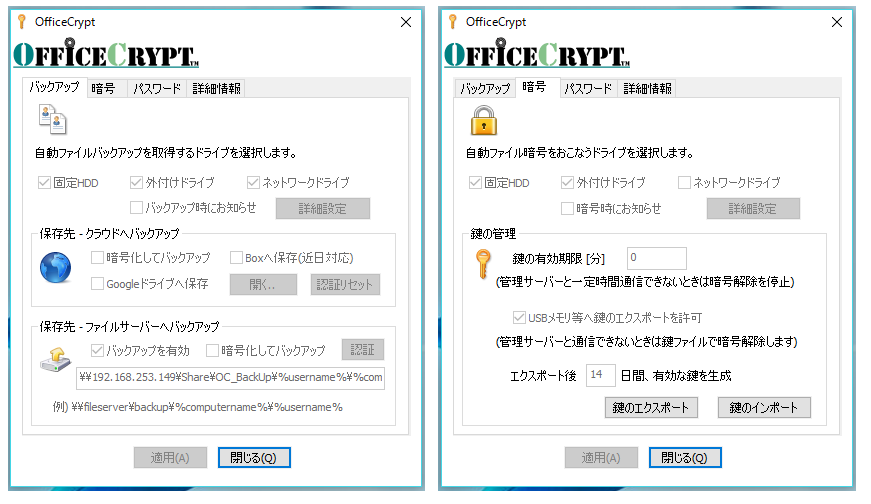Switch to バックアップ tab in right window
This screenshot has width=871, height=504.
[x=485, y=89]
